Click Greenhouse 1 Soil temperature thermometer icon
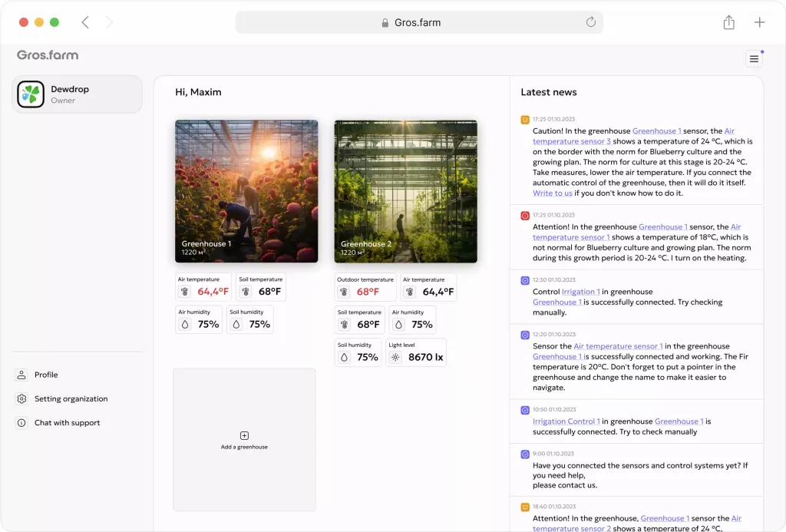 click(246, 291)
